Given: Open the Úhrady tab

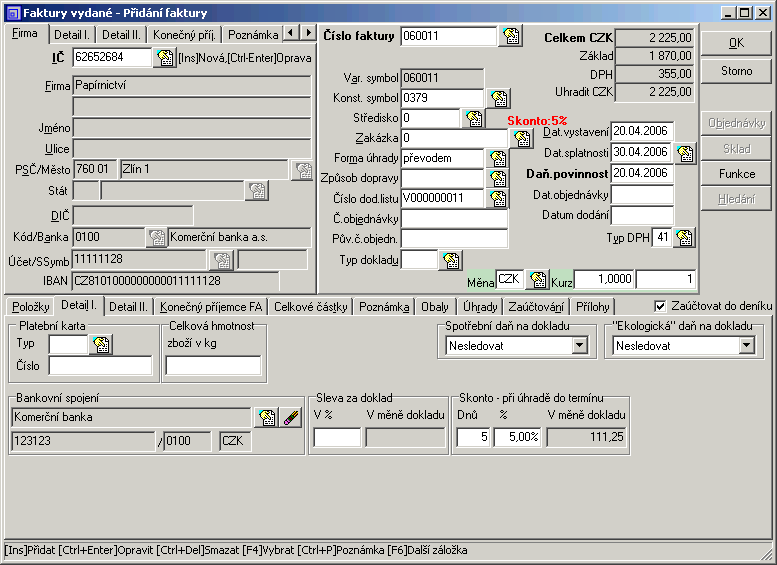Looking at the screenshot, I should (480, 307).
